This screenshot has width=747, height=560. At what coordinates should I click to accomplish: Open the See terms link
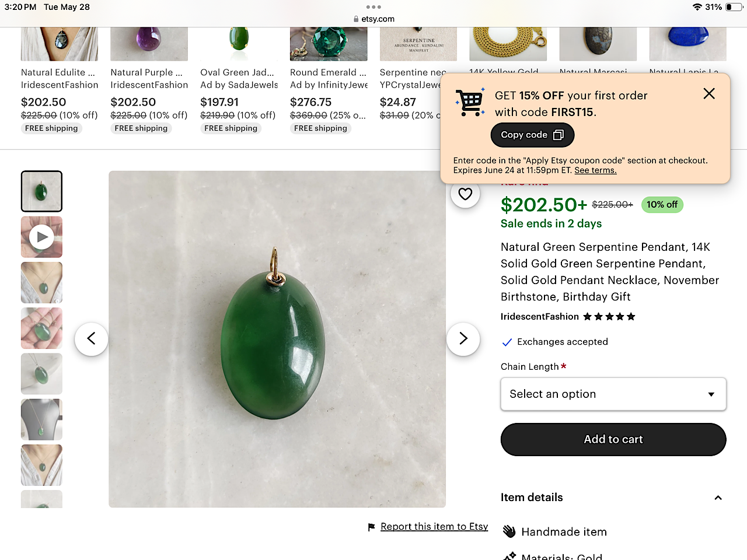[595, 170]
